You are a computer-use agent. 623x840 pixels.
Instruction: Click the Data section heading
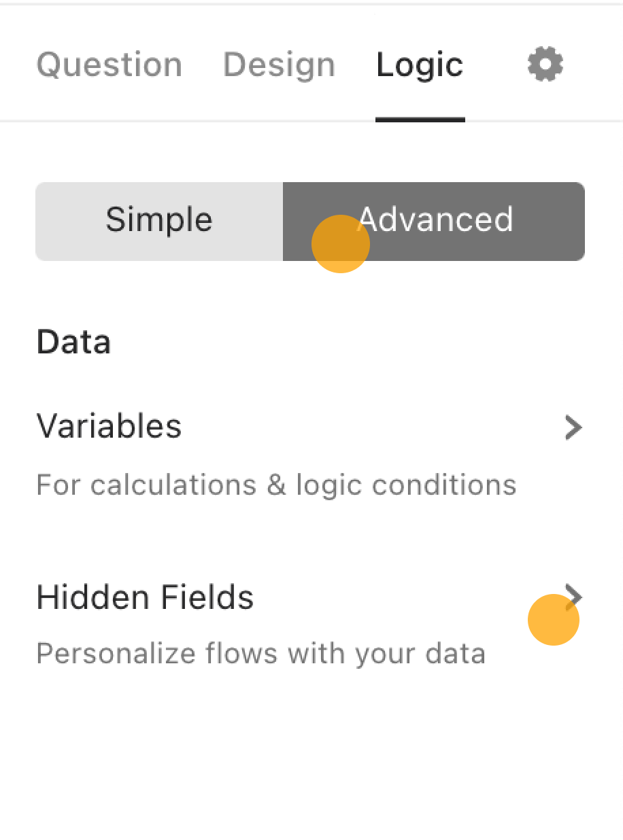tap(73, 342)
